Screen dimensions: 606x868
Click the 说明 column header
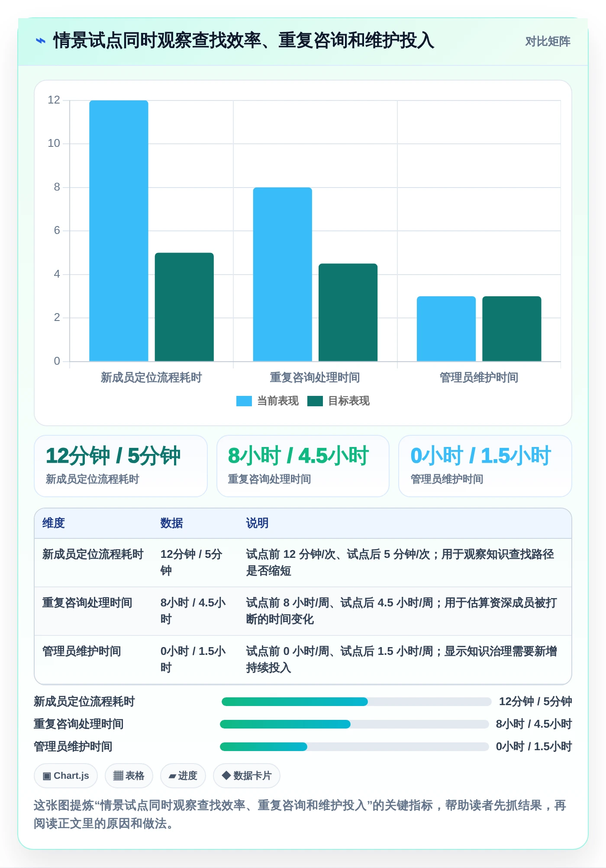[x=257, y=523]
